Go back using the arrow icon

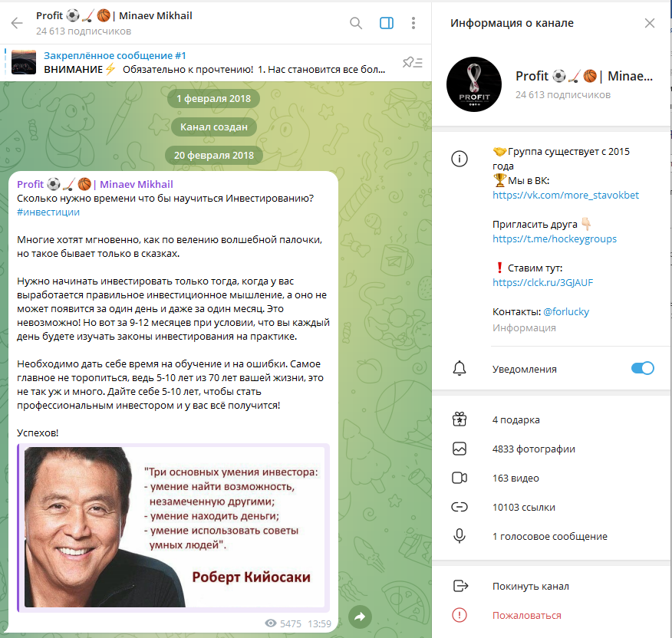pos(17,23)
